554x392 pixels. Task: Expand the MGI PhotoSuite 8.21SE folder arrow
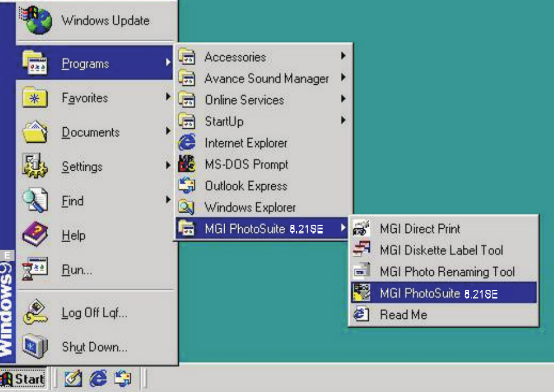coord(343,228)
